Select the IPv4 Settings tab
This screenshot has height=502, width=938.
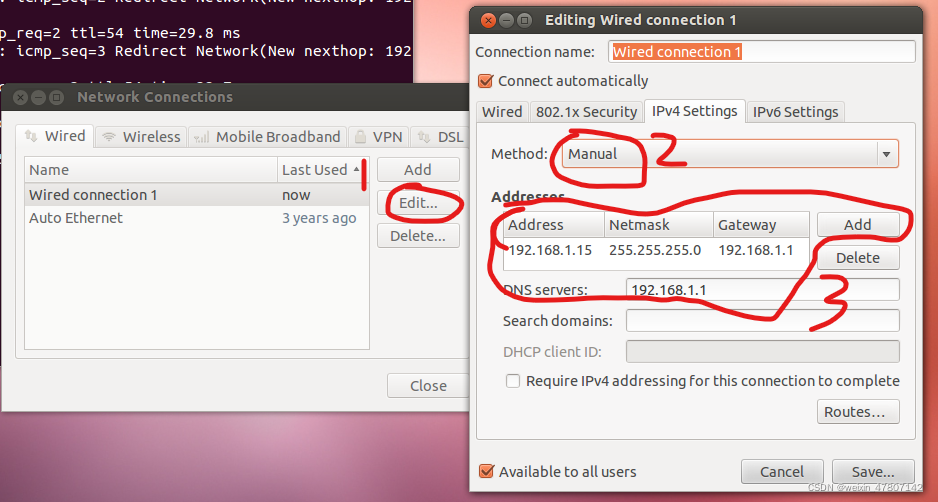pyautogui.click(x=695, y=111)
